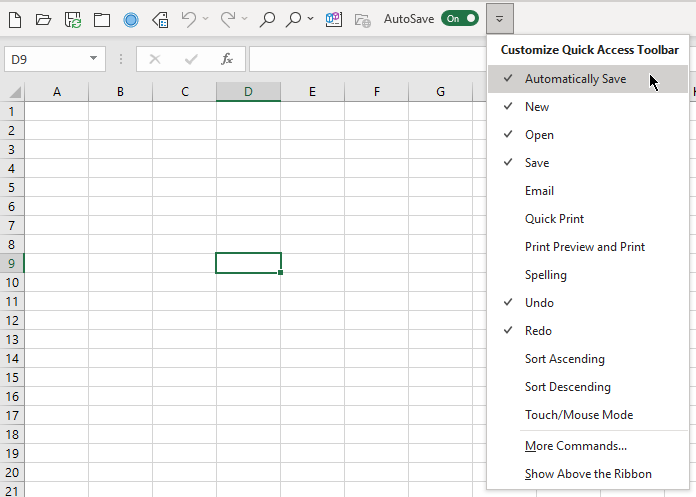Uncheck New in Customize Quick Access Toolbar
The width and height of the screenshot is (696, 497).
point(588,107)
